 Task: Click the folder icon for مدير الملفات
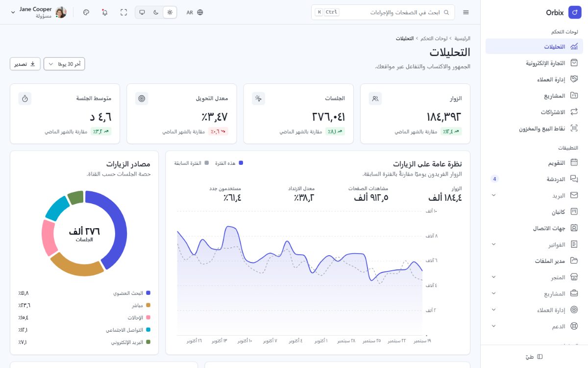[x=574, y=261]
